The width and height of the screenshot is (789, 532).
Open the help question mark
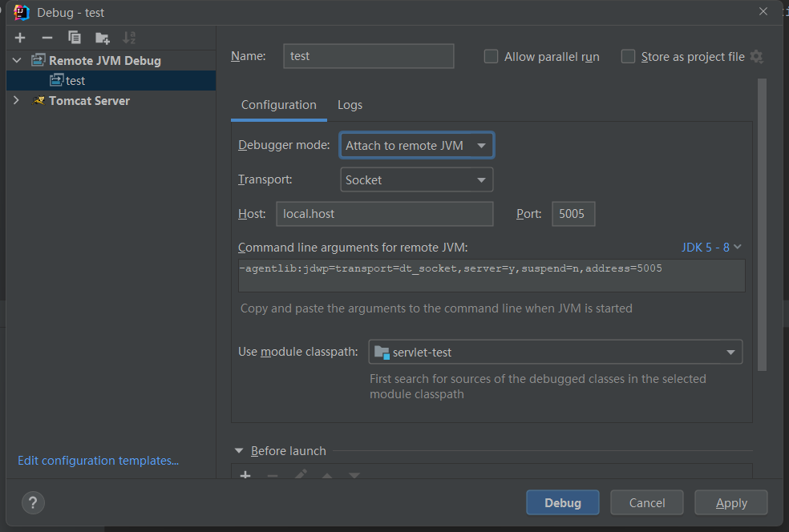33,502
